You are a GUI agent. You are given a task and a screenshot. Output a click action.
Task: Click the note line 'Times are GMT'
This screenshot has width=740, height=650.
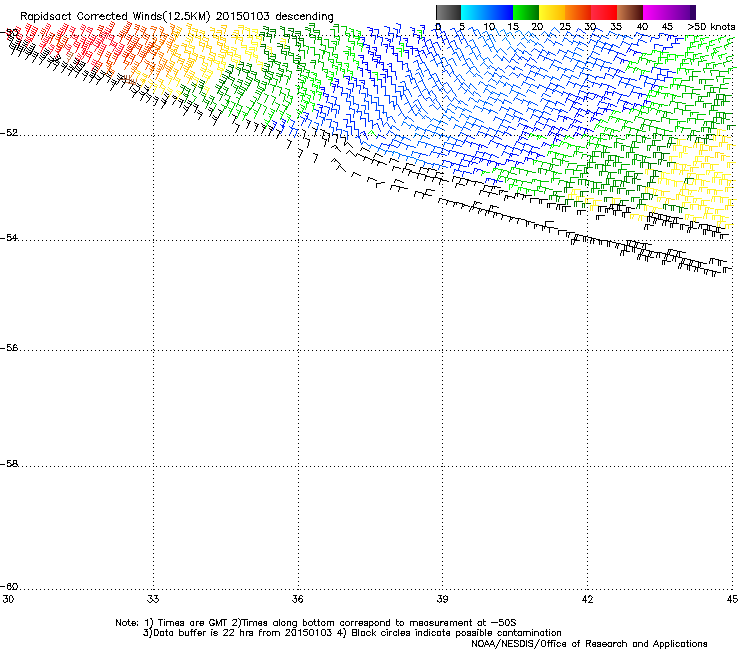193,623
